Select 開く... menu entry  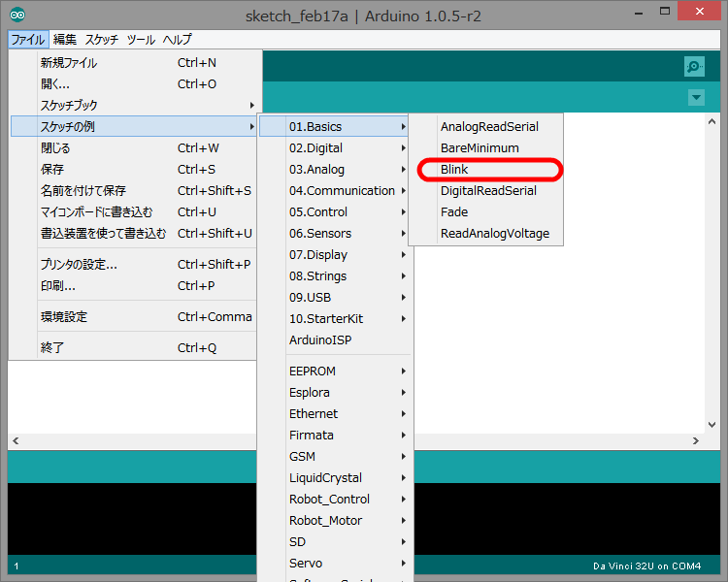[x=133, y=84]
